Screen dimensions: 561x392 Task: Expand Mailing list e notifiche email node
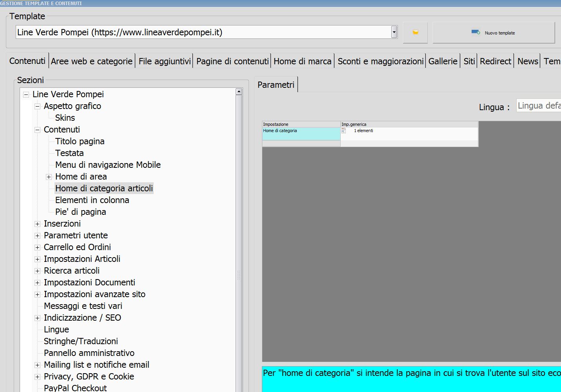tap(38, 365)
